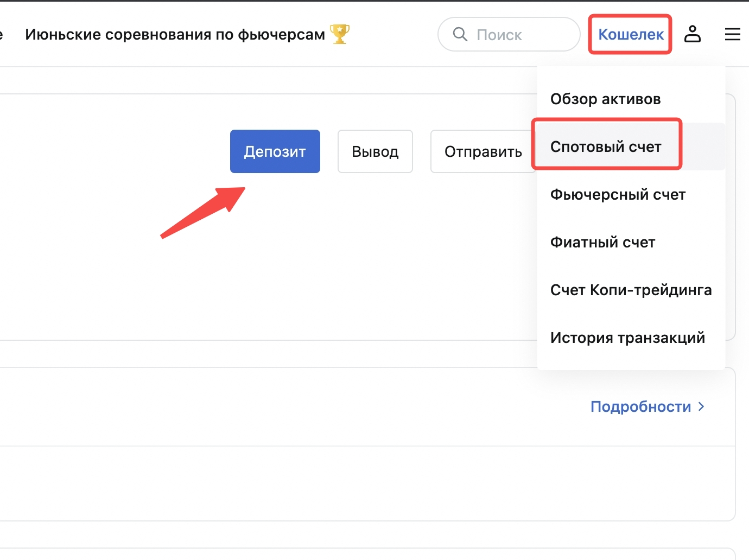Open the user profile icon
This screenshot has width=749, height=560.
(692, 34)
